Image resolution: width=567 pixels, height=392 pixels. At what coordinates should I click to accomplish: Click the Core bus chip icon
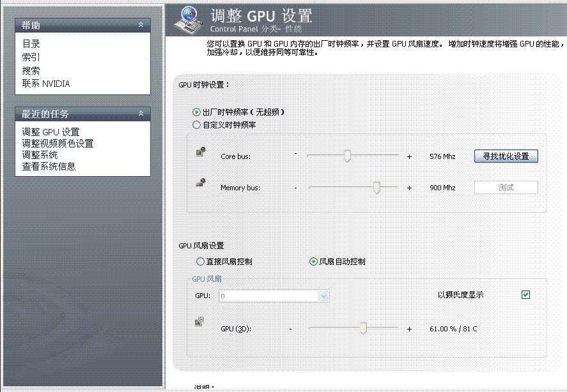[200, 152]
